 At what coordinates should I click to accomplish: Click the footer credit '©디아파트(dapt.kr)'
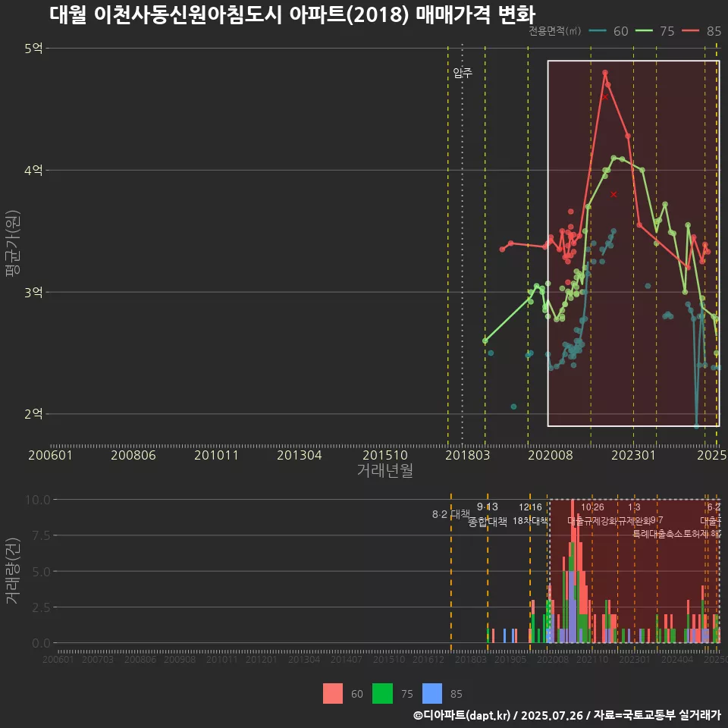pos(462,715)
